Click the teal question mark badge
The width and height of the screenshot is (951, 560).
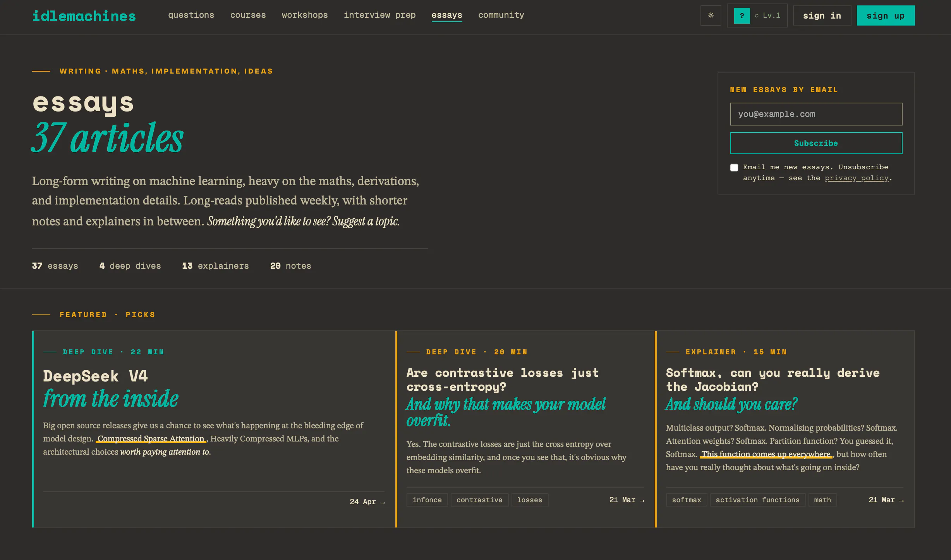(x=742, y=15)
